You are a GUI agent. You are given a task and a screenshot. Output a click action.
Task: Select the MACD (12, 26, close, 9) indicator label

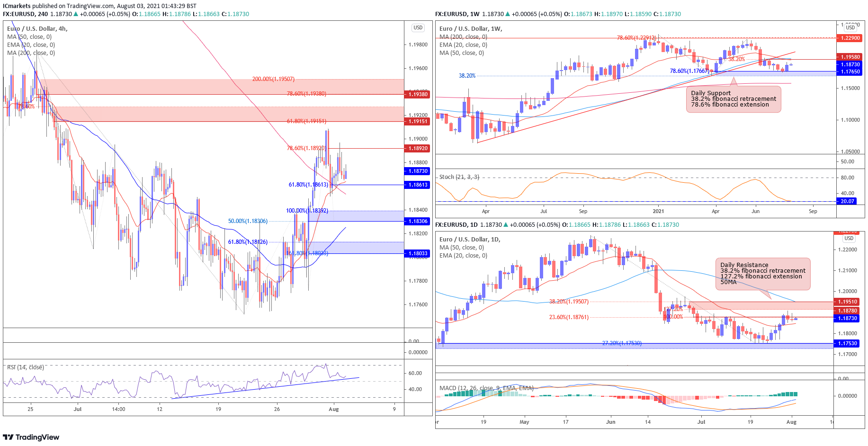[x=486, y=388]
